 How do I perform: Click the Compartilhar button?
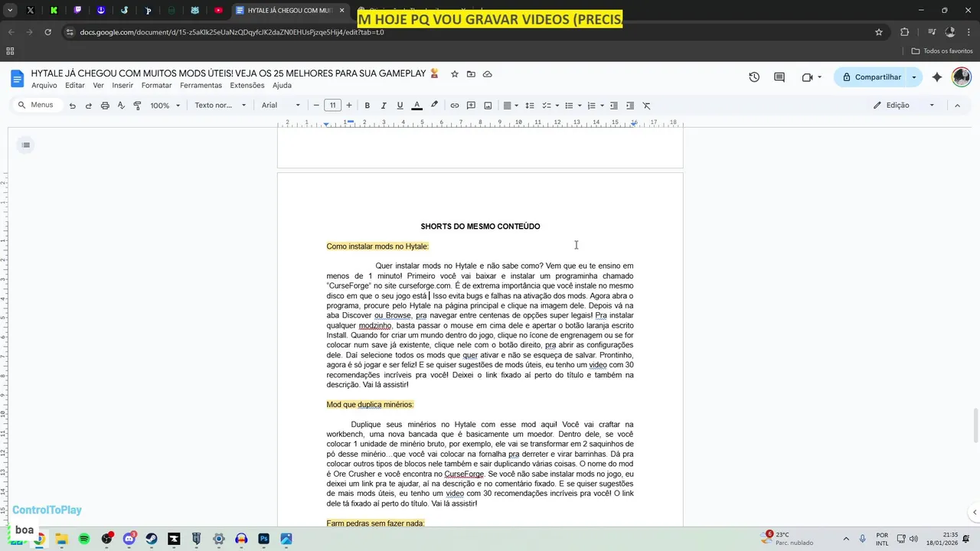871,77
